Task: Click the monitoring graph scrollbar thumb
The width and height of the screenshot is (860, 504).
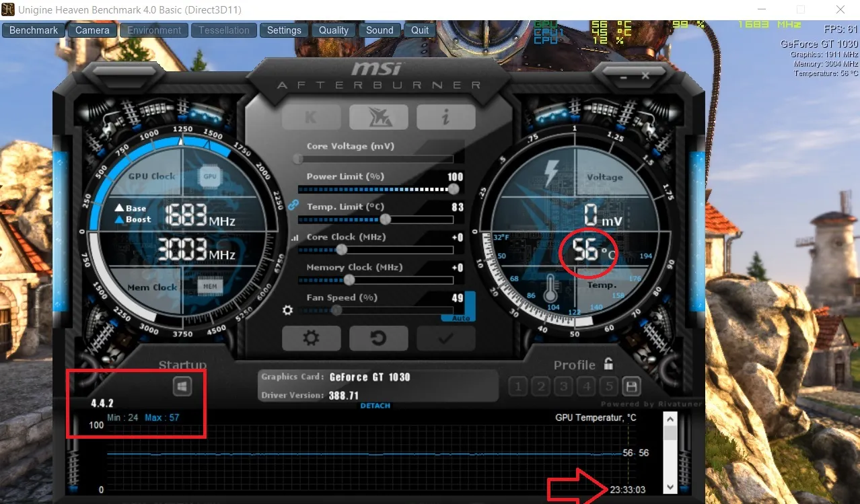Action: coord(670,433)
